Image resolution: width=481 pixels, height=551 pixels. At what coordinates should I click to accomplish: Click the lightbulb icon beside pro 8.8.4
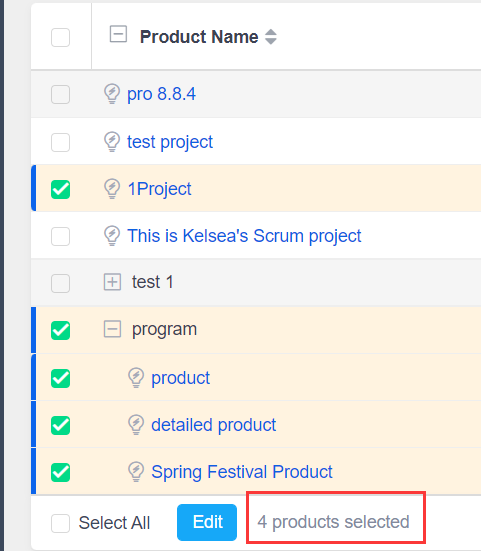point(112,94)
